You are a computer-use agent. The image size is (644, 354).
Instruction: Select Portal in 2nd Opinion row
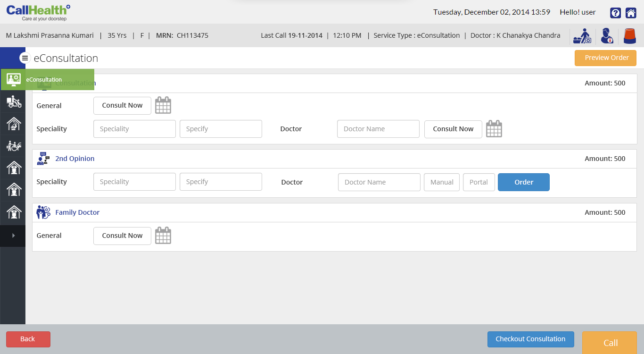tap(479, 182)
